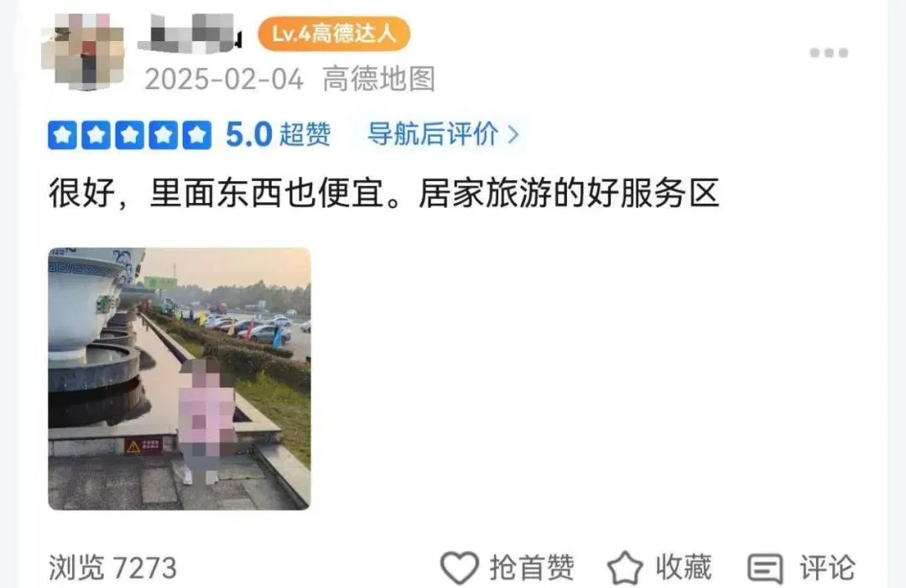Expand 导航后评价 chevron arrow
Viewport: 906px width, 588px height.
tap(513, 134)
